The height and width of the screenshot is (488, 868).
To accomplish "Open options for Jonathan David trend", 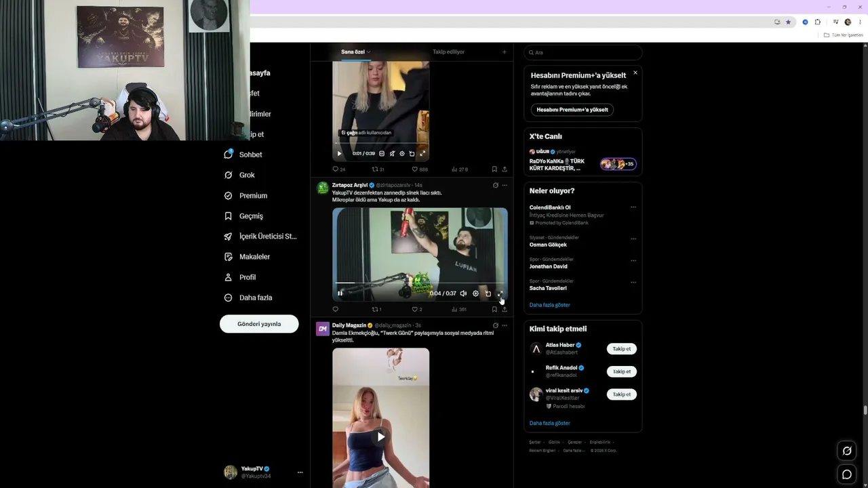I will [x=633, y=260].
